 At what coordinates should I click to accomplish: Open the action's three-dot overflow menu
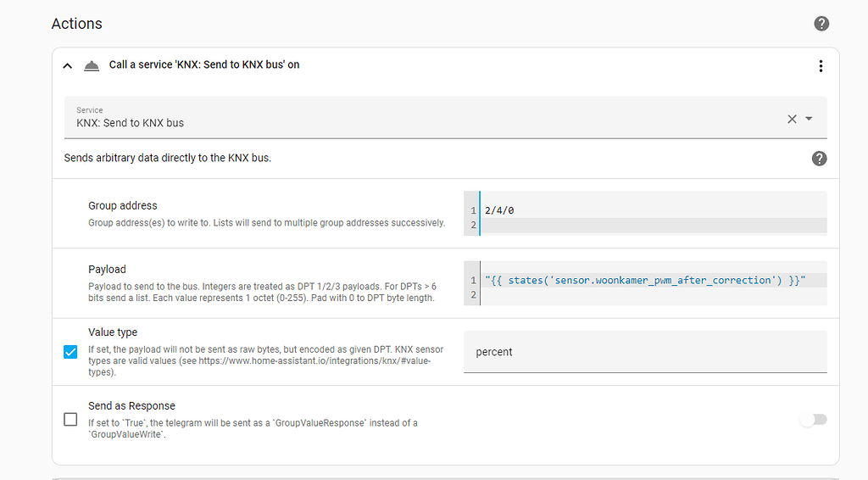click(820, 66)
